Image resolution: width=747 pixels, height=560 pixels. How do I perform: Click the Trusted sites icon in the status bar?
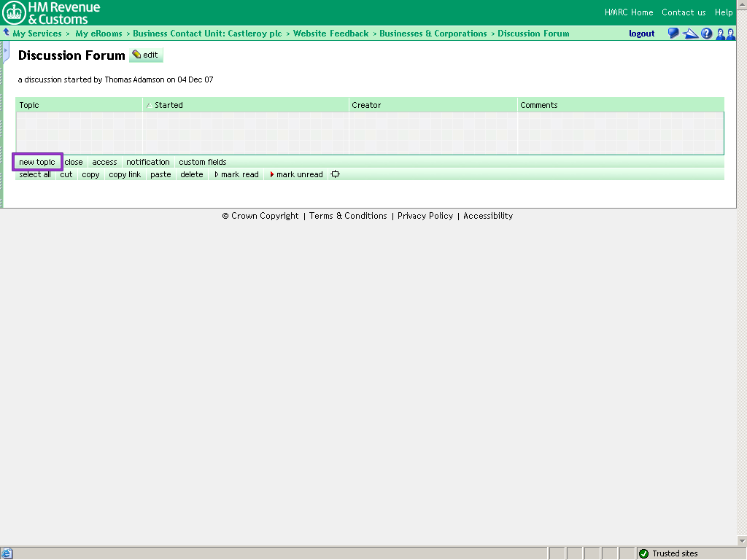pyautogui.click(x=645, y=553)
